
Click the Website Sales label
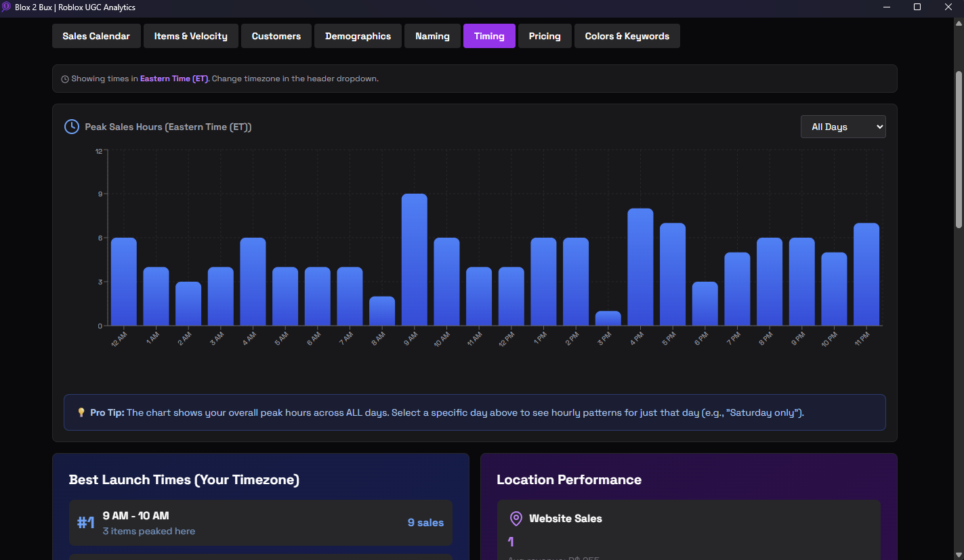(566, 519)
